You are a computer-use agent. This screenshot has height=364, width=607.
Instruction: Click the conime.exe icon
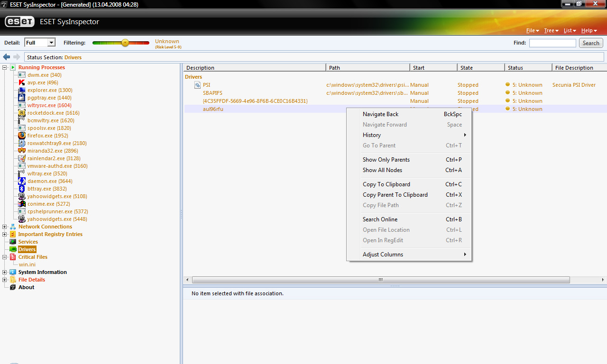click(x=22, y=204)
